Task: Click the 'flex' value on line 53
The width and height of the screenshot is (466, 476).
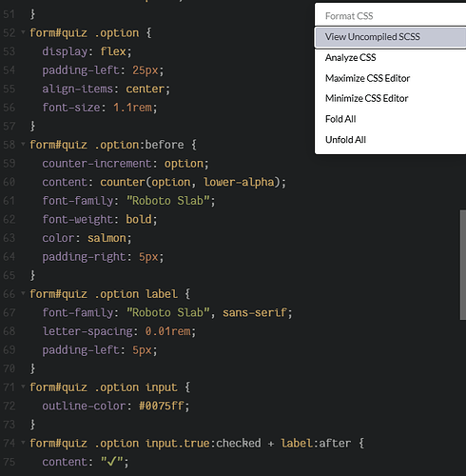Action: click(113, 51)
